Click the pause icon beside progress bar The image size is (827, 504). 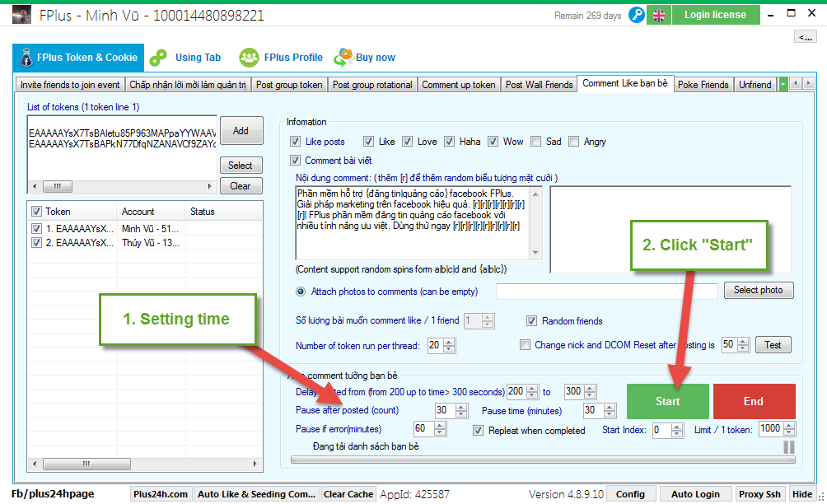(789, 446)
